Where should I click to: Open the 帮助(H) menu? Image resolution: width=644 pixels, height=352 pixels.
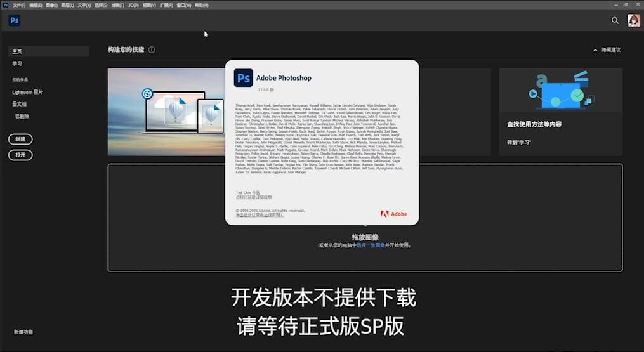point(201,5)
